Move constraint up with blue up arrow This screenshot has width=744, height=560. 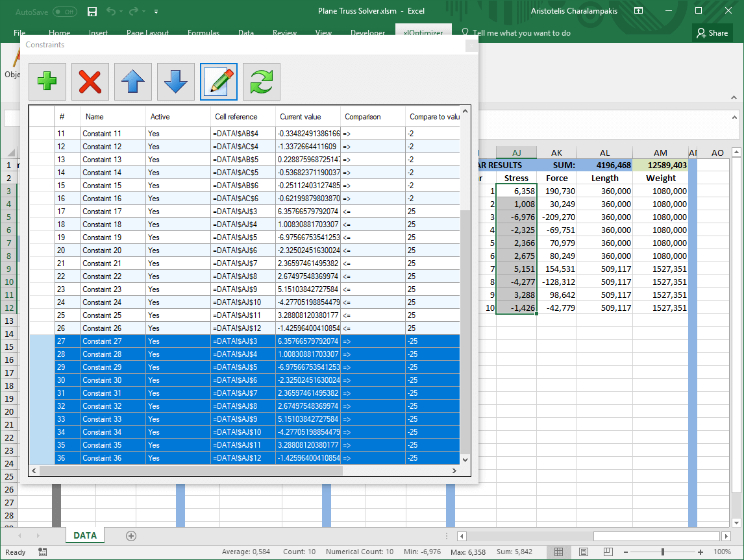133,82
